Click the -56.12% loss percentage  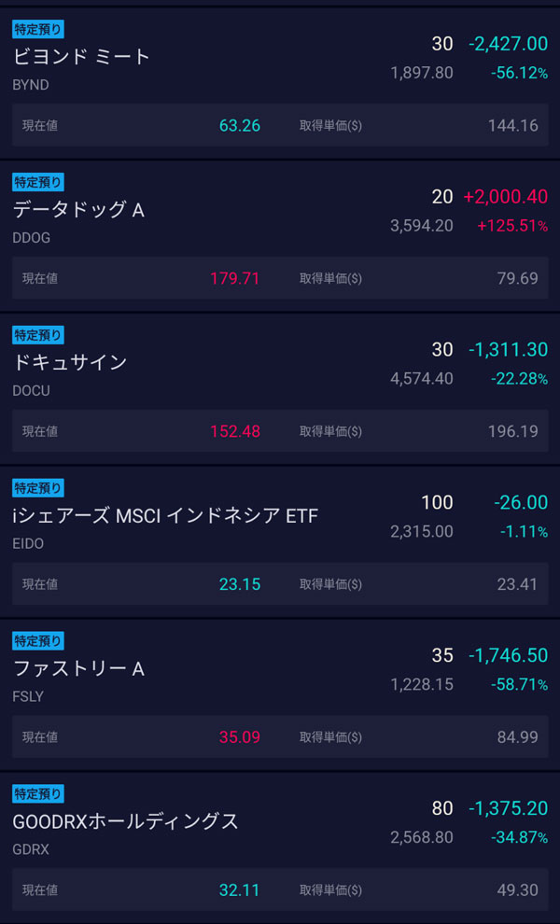(519, 73)
